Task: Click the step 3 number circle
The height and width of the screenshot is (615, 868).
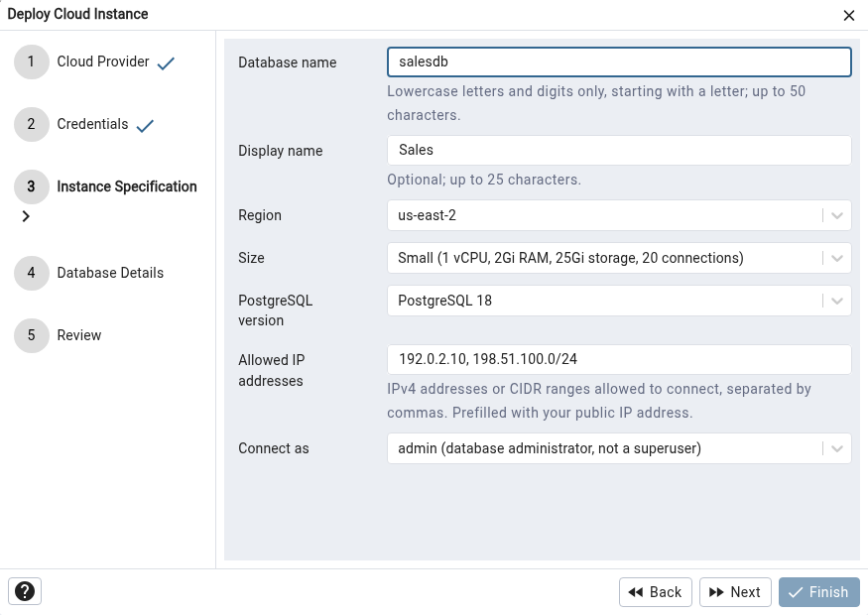Action: [x=32, y=186]
